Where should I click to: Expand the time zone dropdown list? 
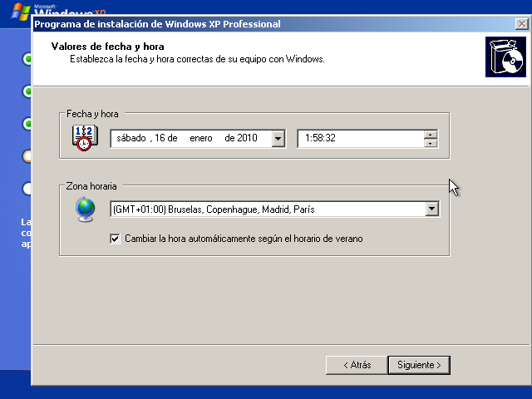(x=432, y=209)
